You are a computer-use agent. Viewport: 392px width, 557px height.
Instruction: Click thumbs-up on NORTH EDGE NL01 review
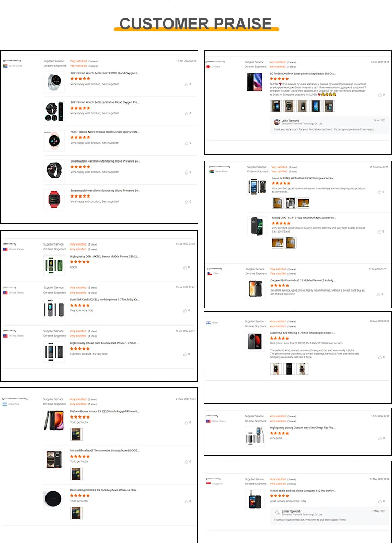click(186, 143)
